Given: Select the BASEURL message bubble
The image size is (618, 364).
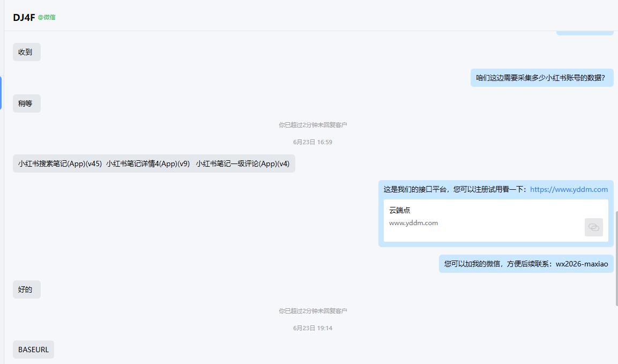Looking at the screenshot, I should pyautogui.click(x=34, y=350).
